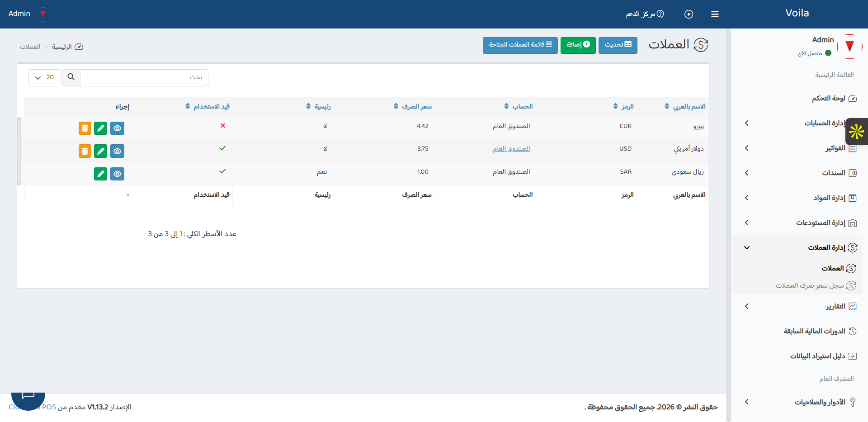Open قائمة العملات المتاحة list button

[520, 45]
